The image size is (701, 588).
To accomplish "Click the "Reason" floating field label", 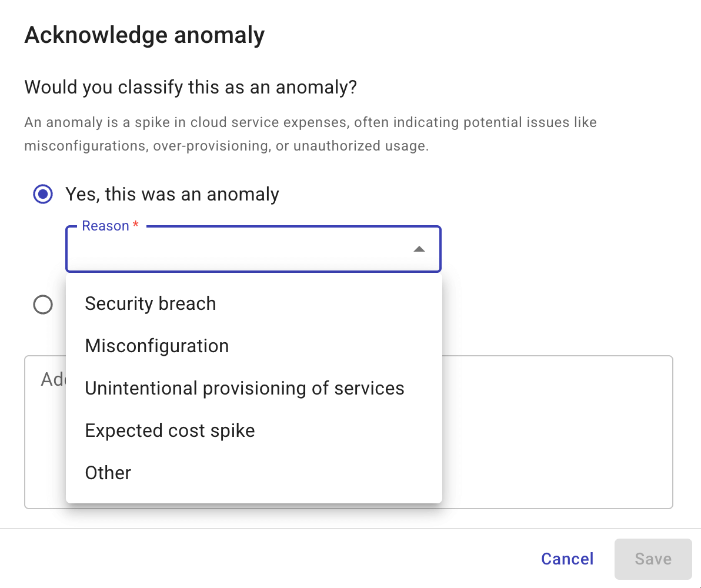I will tap(105, 226).
